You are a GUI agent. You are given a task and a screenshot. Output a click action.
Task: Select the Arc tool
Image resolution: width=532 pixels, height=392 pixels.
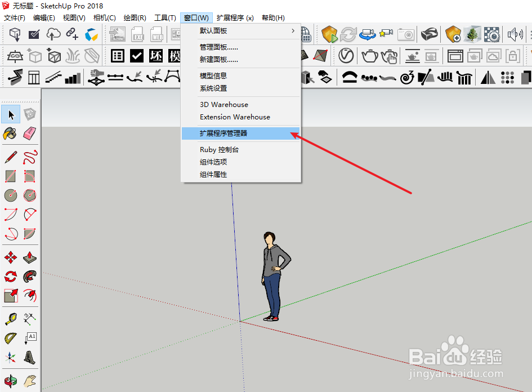tap(11, 215)
